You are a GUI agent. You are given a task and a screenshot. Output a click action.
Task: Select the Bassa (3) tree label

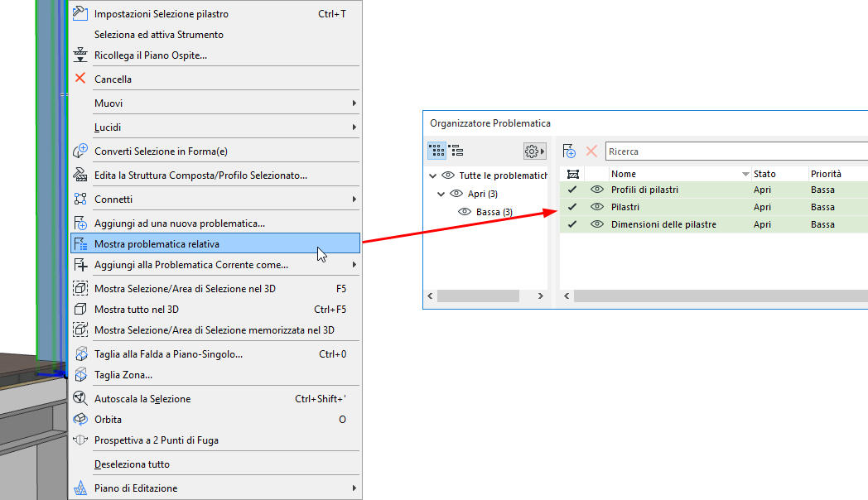[x=494, y=212]
